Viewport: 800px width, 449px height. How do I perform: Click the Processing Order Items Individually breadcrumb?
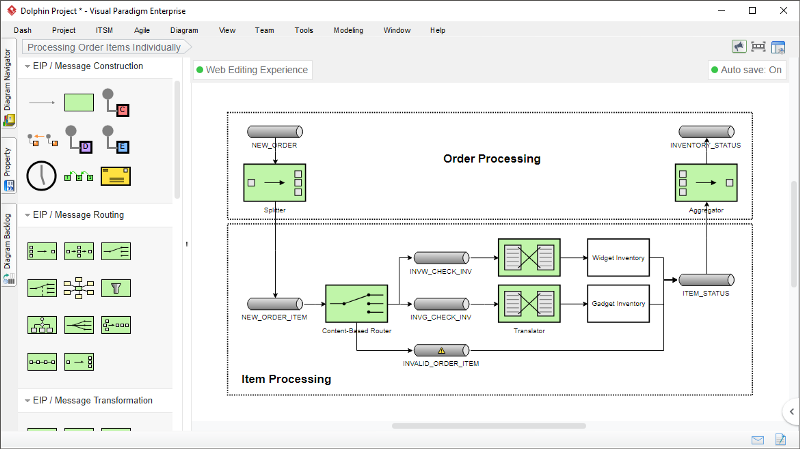pyautogui.click(x=104, y=47)
